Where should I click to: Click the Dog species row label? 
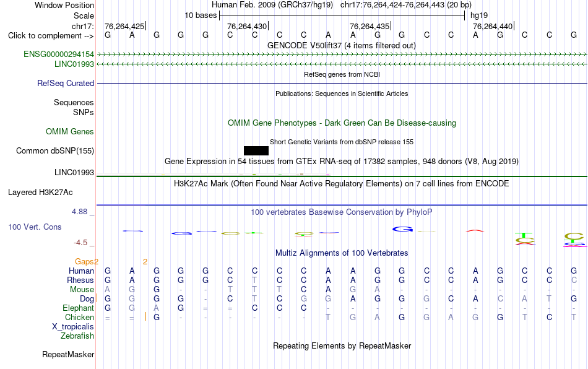87,299
